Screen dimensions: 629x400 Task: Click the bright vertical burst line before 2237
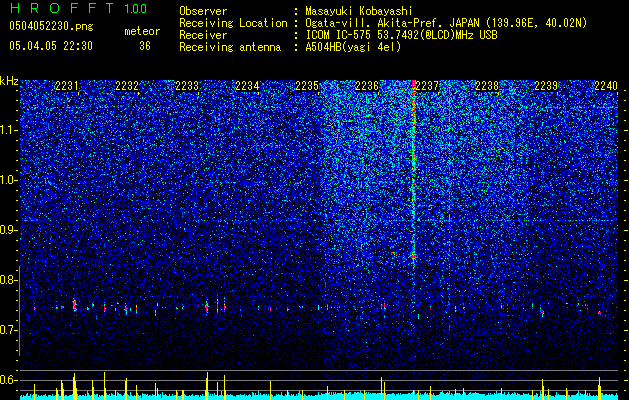coord(414,169)
